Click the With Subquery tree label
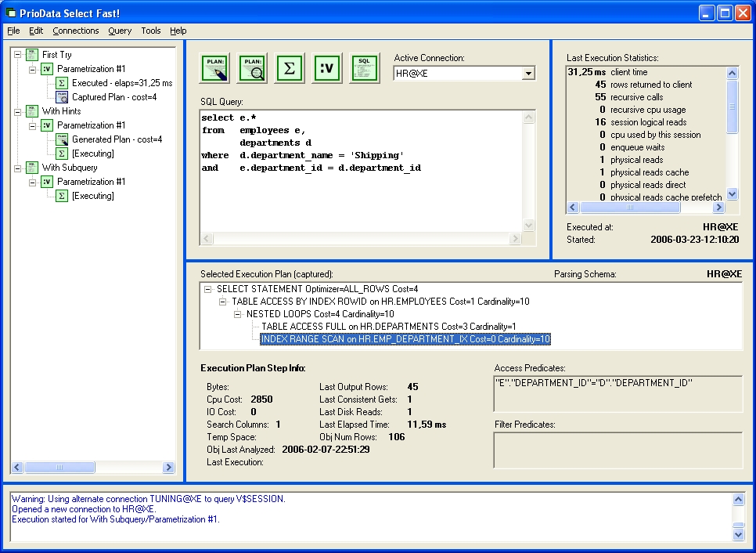 (x=70, y=168)
